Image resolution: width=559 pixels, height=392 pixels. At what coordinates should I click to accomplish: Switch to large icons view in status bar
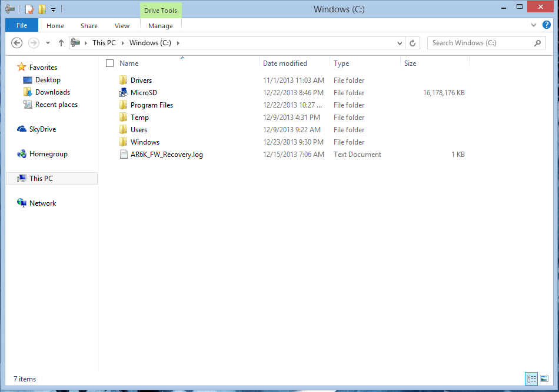[544, 379]
